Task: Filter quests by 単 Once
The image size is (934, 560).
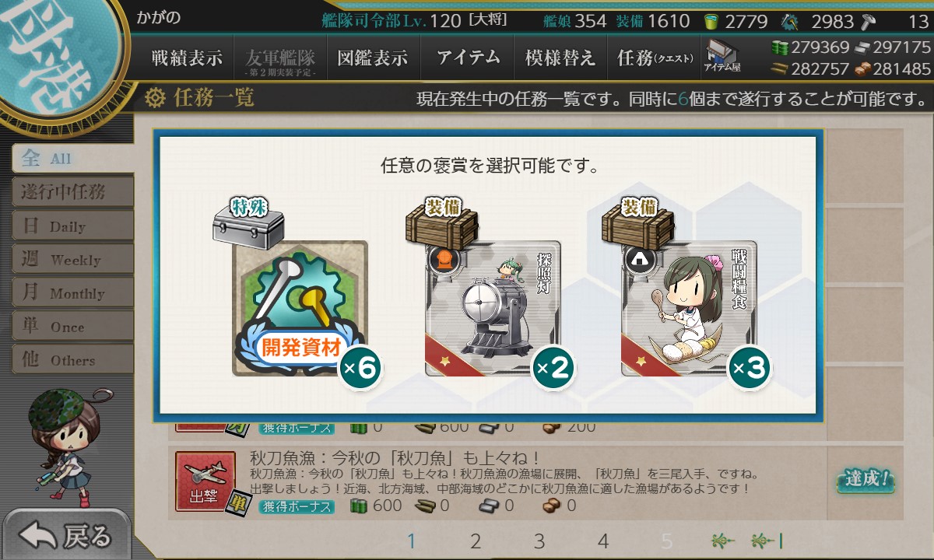Action: click(72, 327)
